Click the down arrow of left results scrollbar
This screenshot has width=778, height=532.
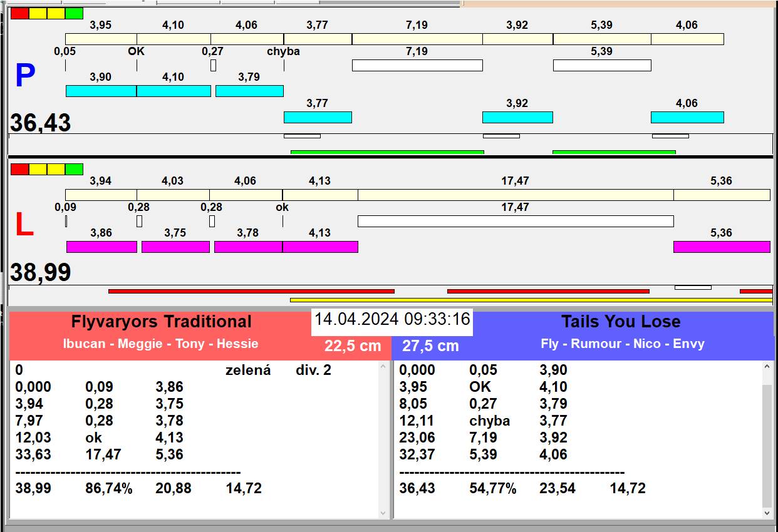coord(384,513)
